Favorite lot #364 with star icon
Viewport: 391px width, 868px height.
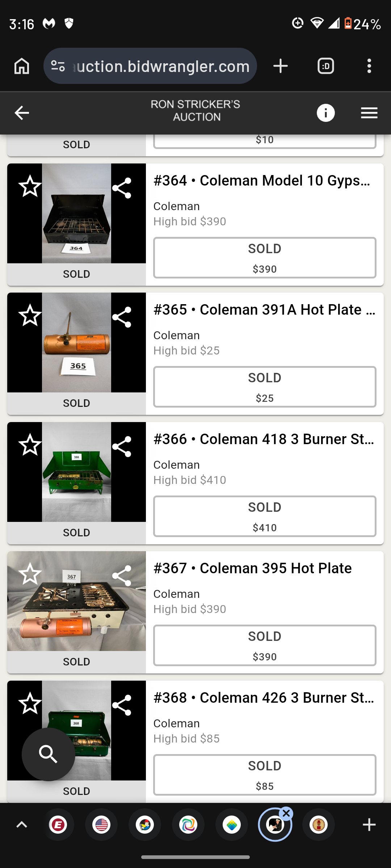(x=30, y=186)
